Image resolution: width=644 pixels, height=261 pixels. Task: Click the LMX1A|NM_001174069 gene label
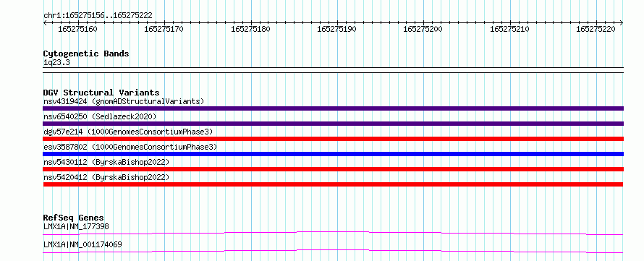pyautogui.click(x=82, y=244)
